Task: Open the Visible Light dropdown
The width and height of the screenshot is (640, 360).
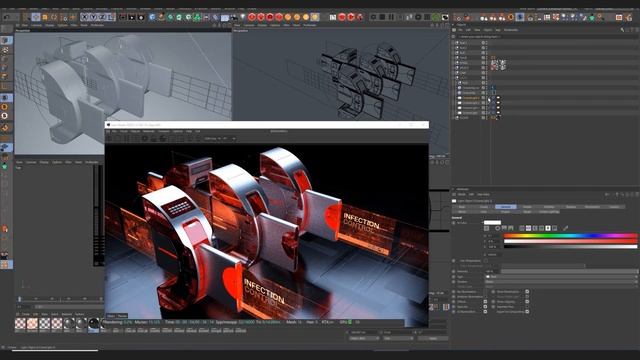Action: click(x=561, y=287)
